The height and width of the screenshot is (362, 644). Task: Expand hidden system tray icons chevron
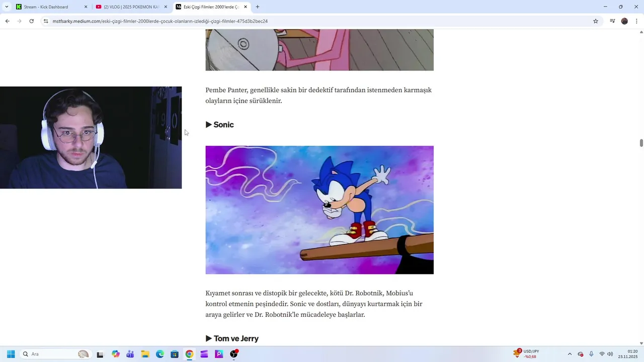tap(570, 354)
